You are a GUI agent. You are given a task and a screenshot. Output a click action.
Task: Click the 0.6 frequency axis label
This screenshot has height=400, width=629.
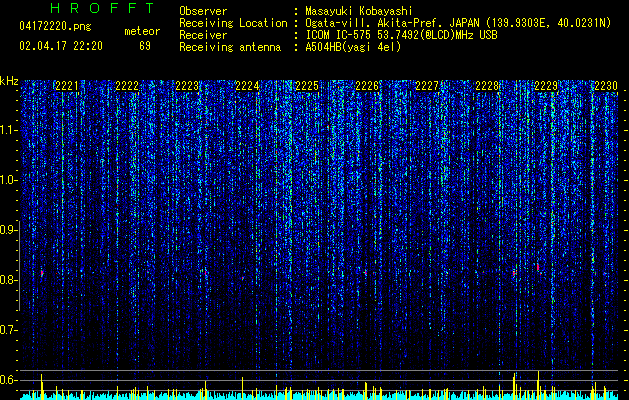(x=8, y=380)
